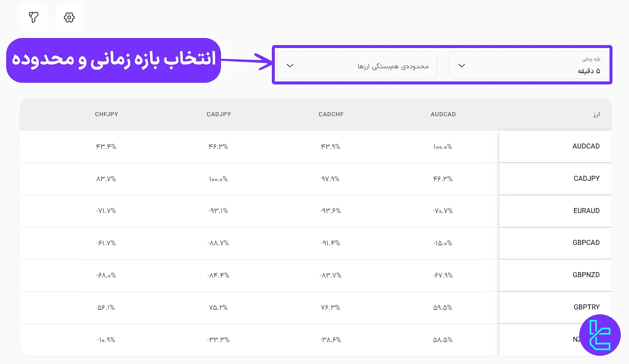This screenshot has width=629, height=364.
Task: Click the AUDCAD column header
Action: click(x=443, y=114)
